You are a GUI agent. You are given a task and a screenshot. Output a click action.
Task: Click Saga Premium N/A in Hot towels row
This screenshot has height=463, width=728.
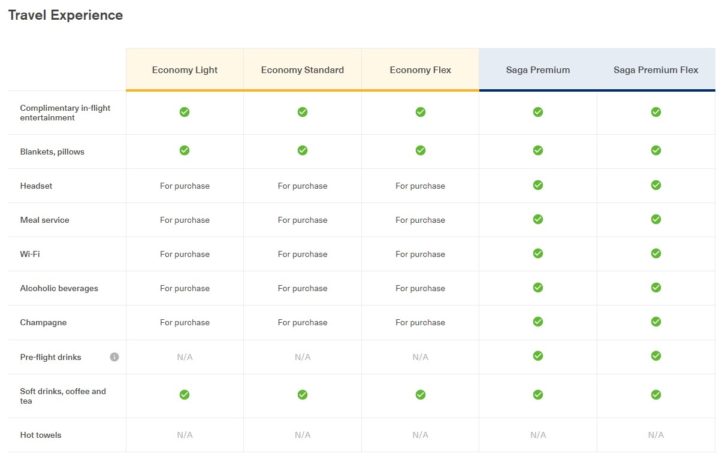[x=538, y=435]
